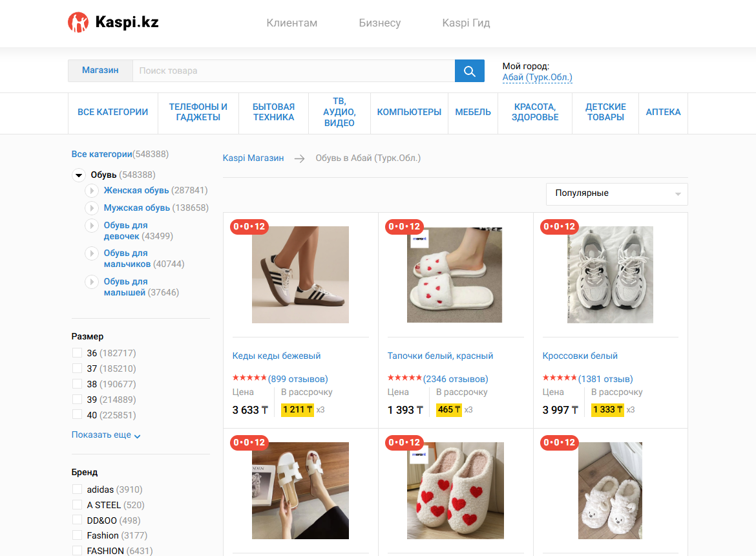Click the 0-0-12 badge on Кроссовки белый

[x=560, y=227]
